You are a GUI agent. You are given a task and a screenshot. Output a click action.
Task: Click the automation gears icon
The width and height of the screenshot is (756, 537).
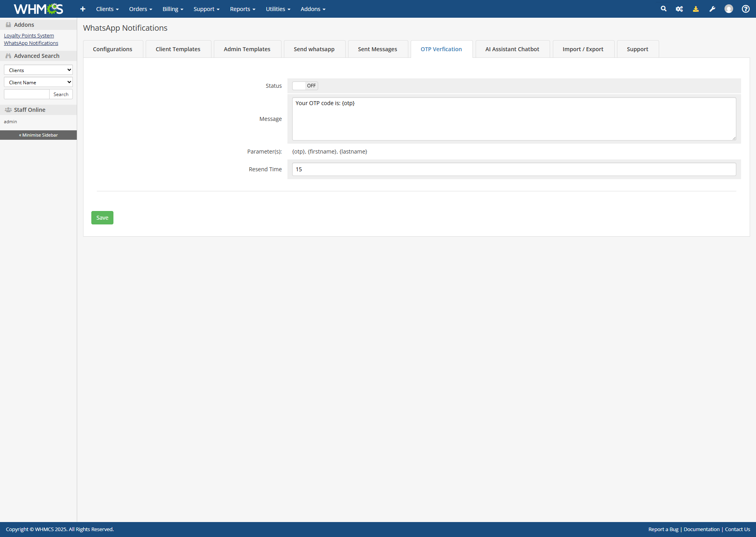pos(679,9)
